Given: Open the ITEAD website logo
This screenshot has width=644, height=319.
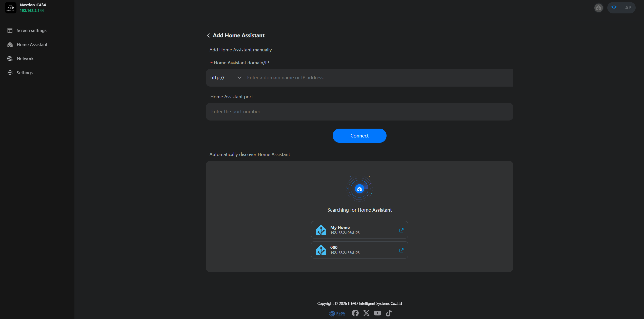Looking at the screenshot, I should pos(337,313).
